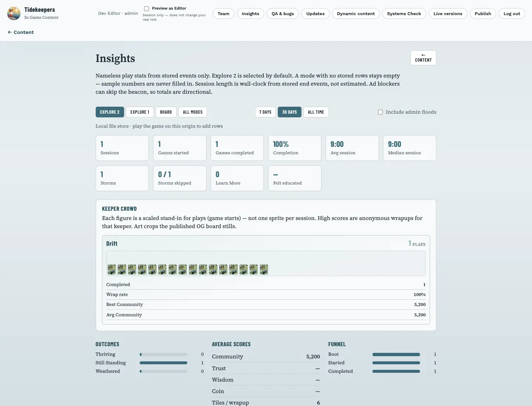Select the 30 Days range
Image resolution: width=532 pixels, height=406 pixels.
click(x=290, y=112)
